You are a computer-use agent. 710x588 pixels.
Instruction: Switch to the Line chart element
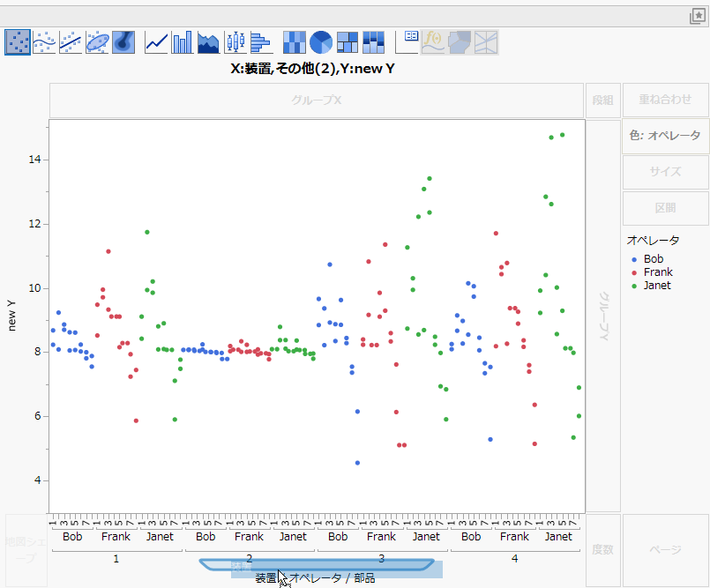pos(157,42)
